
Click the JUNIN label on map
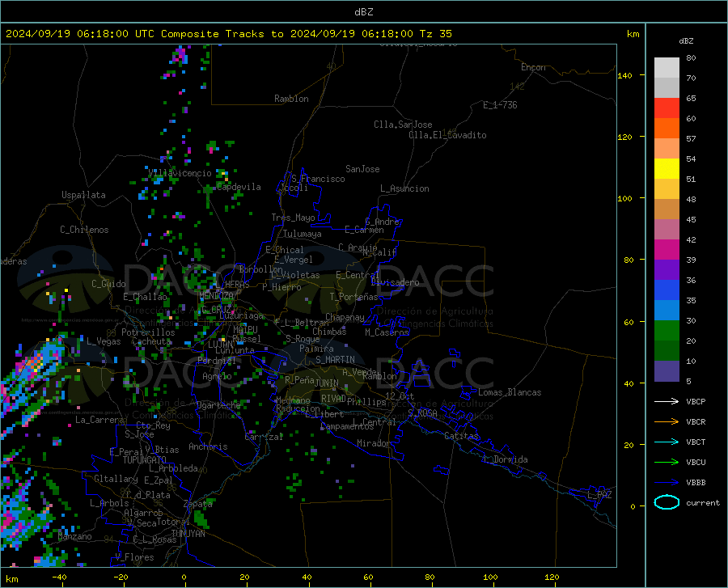click(327, 383)
